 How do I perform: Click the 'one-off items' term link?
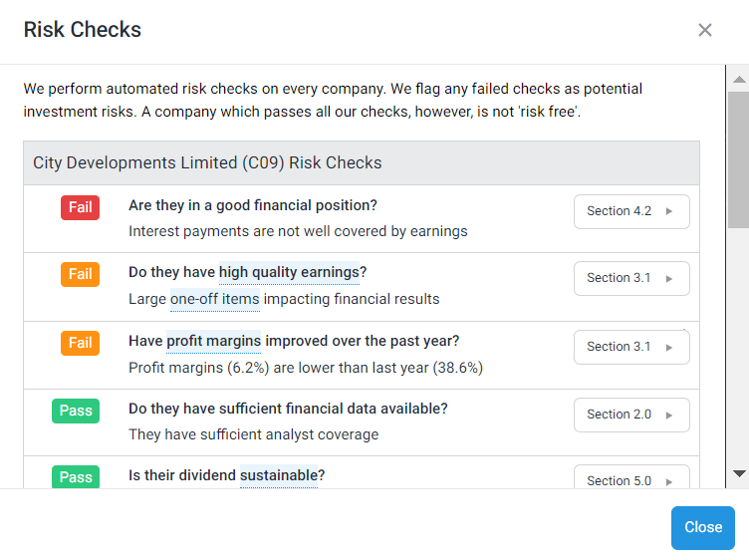(x=214, y=299)
